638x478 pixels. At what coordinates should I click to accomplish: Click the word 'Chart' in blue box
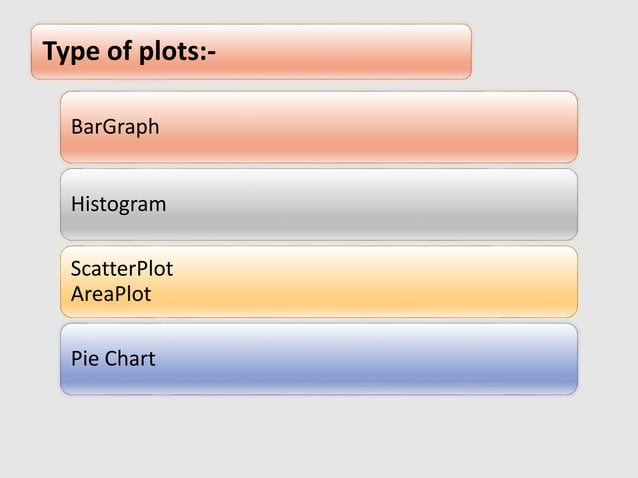click(129, 358)
